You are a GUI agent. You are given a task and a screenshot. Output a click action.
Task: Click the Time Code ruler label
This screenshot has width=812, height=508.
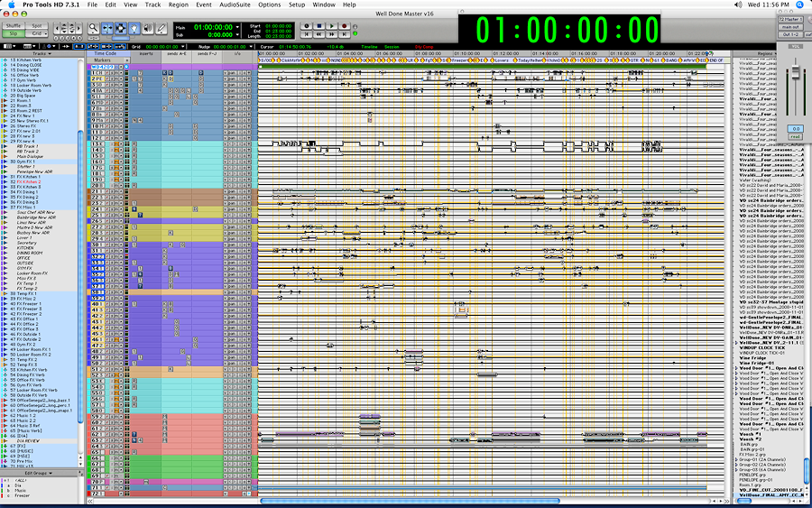[106, 53]
